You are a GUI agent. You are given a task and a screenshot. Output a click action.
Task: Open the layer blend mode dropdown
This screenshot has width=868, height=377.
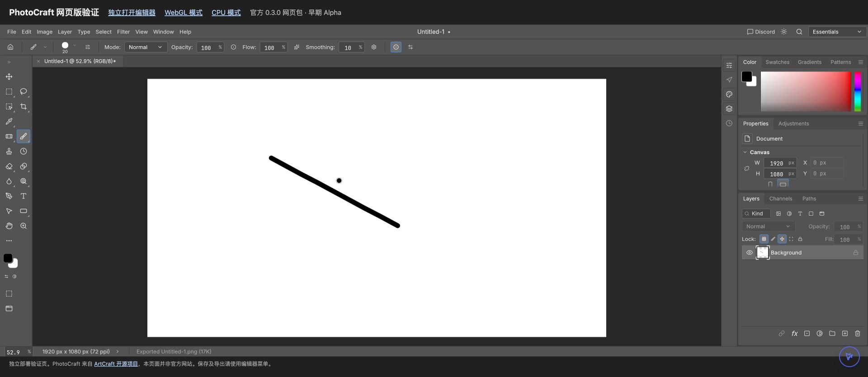[x=768, y=226]
